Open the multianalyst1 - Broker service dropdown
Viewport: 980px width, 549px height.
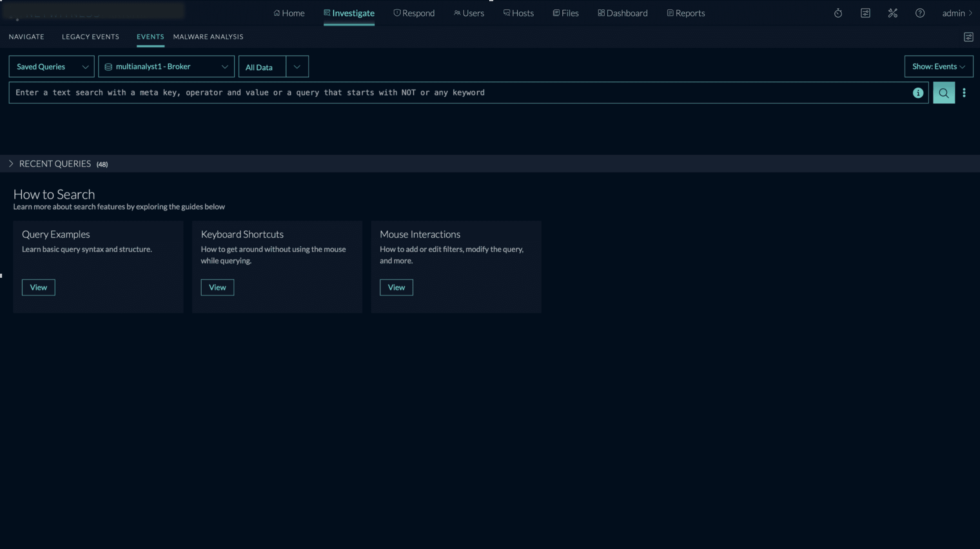(x=166, y=67)
